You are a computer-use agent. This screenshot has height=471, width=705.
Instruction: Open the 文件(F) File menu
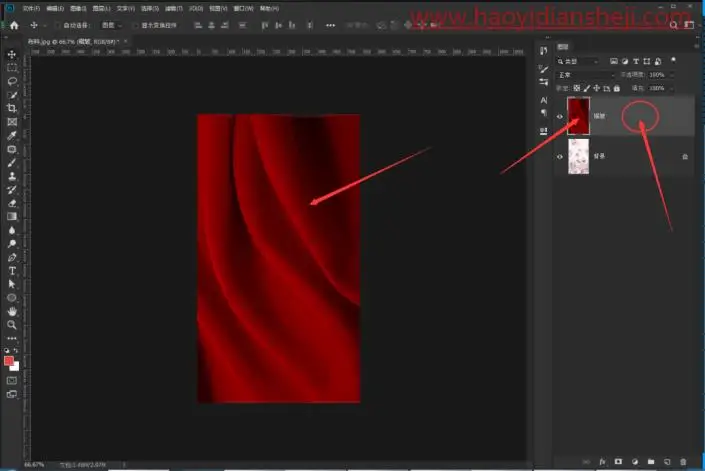click(x=31, y=9)
